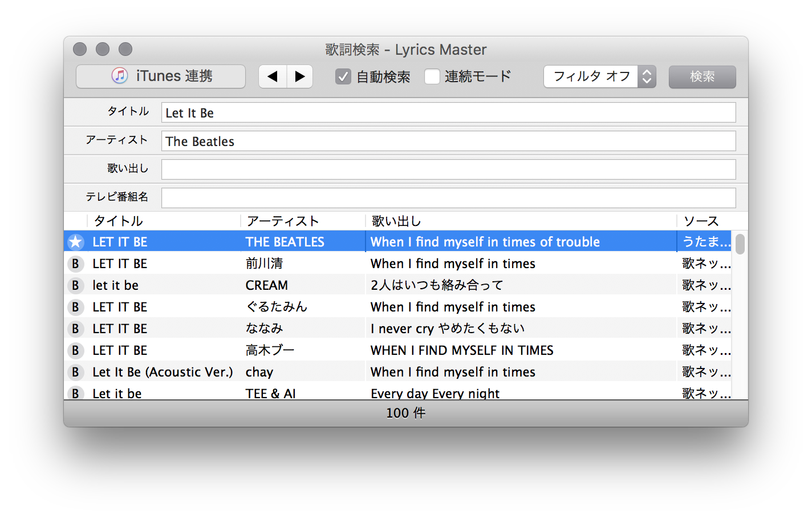The width and height of the screenshot is (812, 518).
Task: Go forward with the right arrow button
Action: [299, 76]
